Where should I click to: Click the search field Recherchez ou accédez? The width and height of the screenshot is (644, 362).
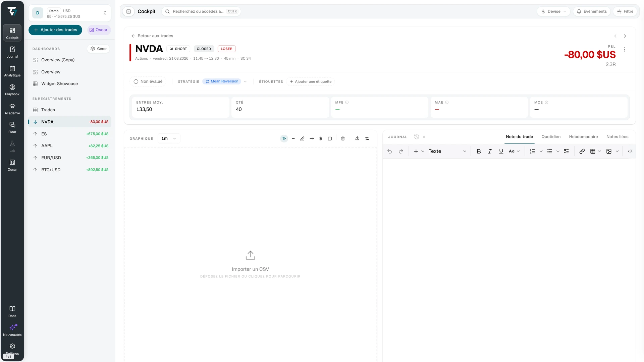(201, 11)
